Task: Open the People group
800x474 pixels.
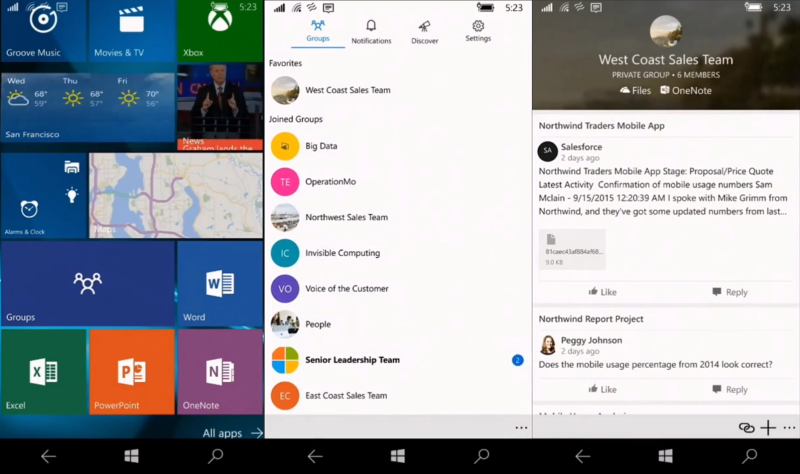Action: [x=398, y=325]
